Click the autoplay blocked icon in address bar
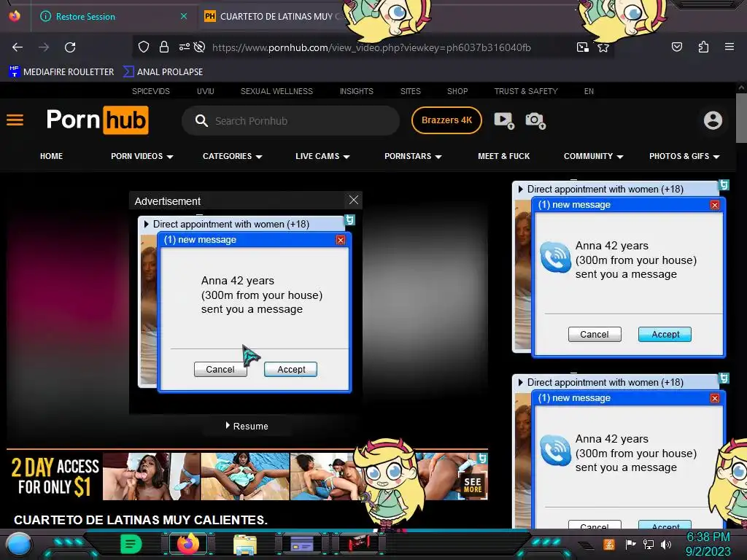Viewport: 747px width, 560px height. (200, 47)
